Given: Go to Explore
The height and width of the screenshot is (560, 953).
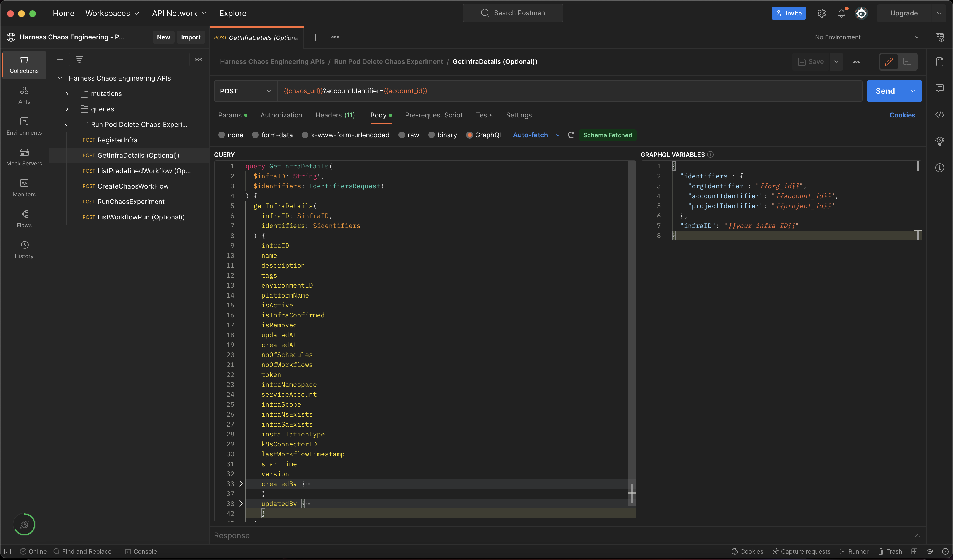Looking at the screenshot, I should pyautogui.click(x=233, y=13).
